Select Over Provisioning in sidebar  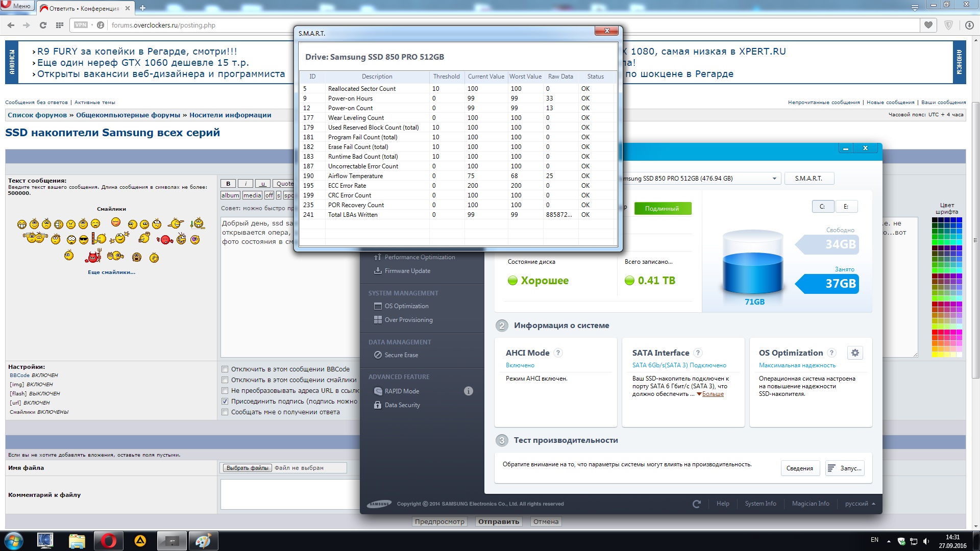[408, 320]
